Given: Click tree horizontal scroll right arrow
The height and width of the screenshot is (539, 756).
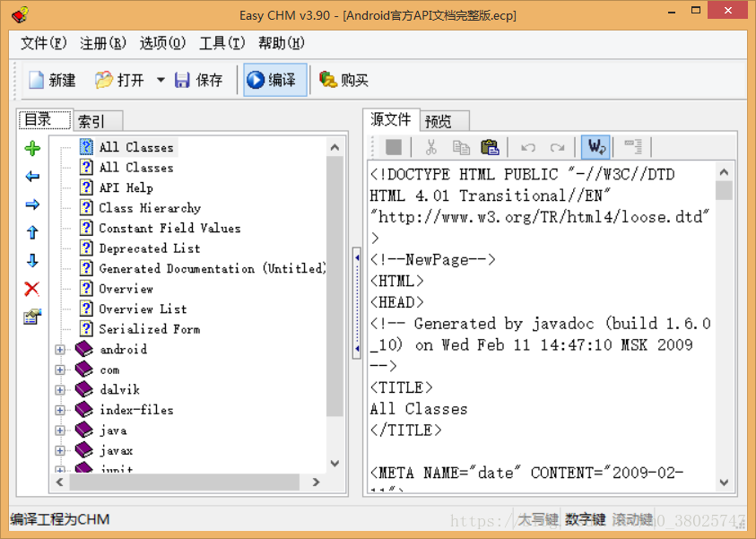Looking at the screenshot, I should (316, 482).
